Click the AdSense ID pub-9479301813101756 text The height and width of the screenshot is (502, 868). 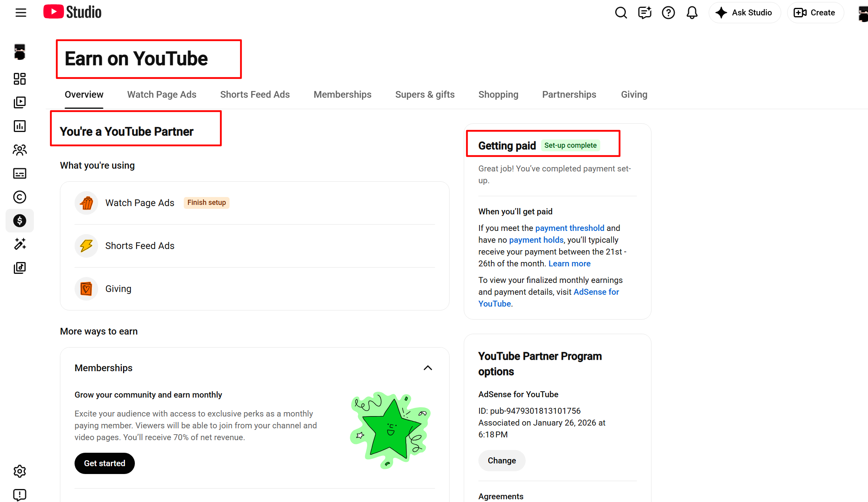pyautogui.click(x=529, y=411)
